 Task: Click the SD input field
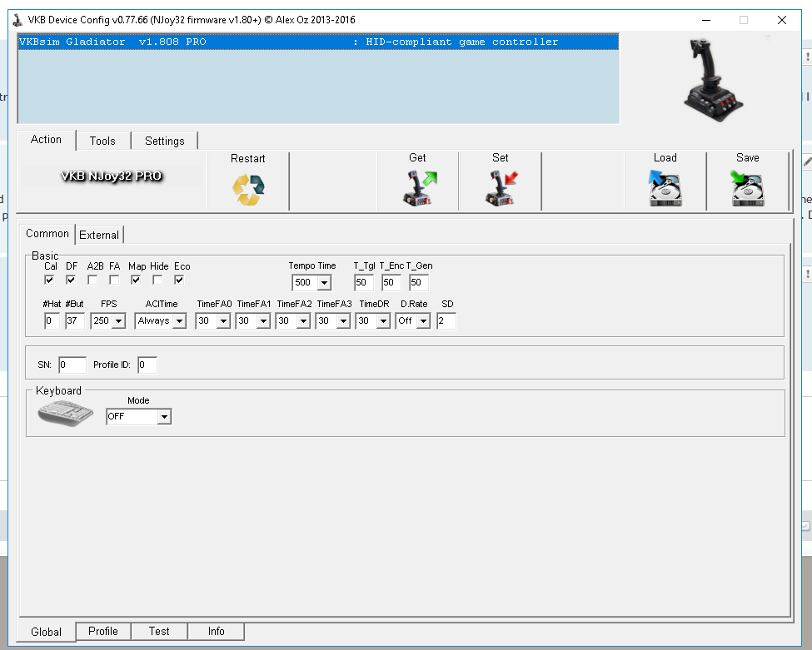click(446, 321)
